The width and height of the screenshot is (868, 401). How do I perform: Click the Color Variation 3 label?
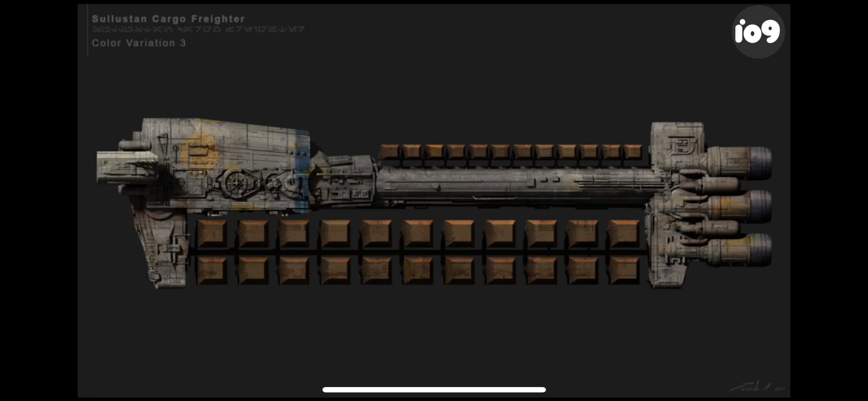pos(139,43)
